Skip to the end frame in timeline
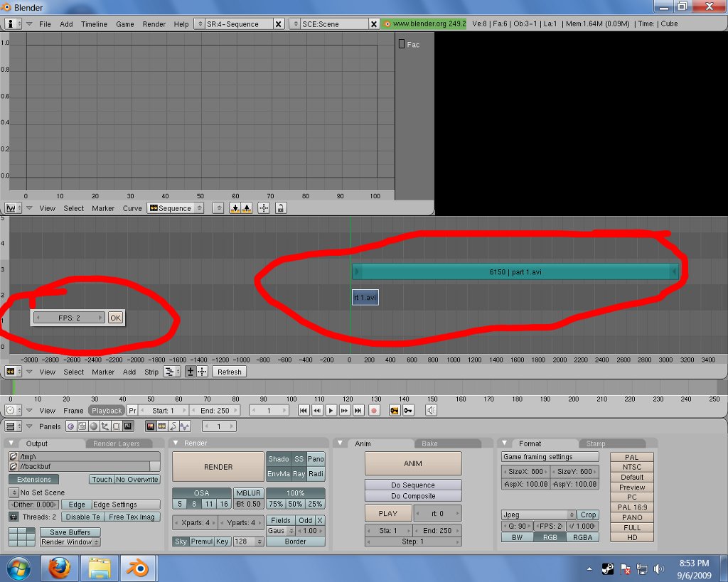 (358, 410)
